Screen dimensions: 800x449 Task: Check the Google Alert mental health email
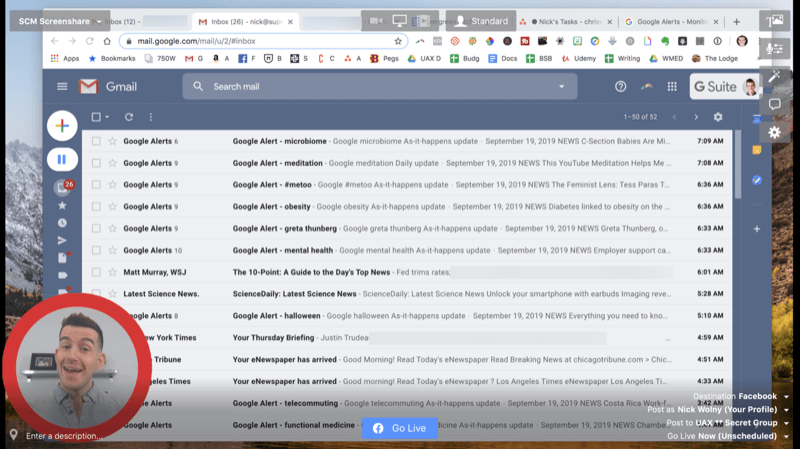tap(96, 251)
